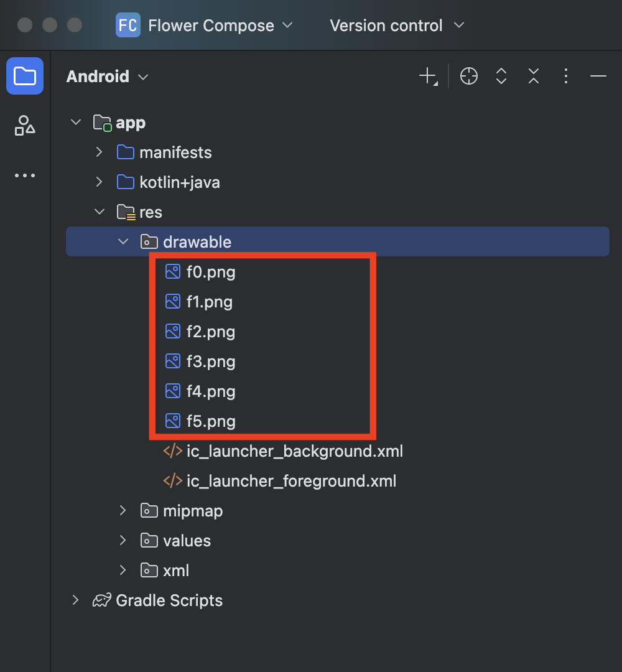622x672 pixels.
Task: Open the Android view dropdown
Action: click(107, 77)
